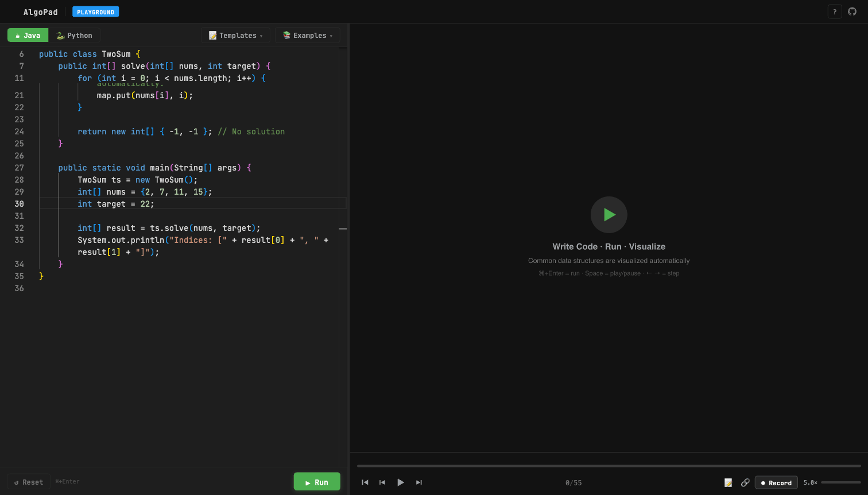Step back one frame in playback
This screenshot has height=495, width=868.
(382, 482)
